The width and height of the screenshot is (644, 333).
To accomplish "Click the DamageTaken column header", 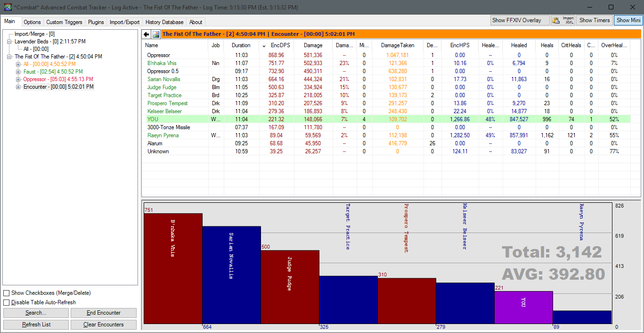I will tap(398, 45).
